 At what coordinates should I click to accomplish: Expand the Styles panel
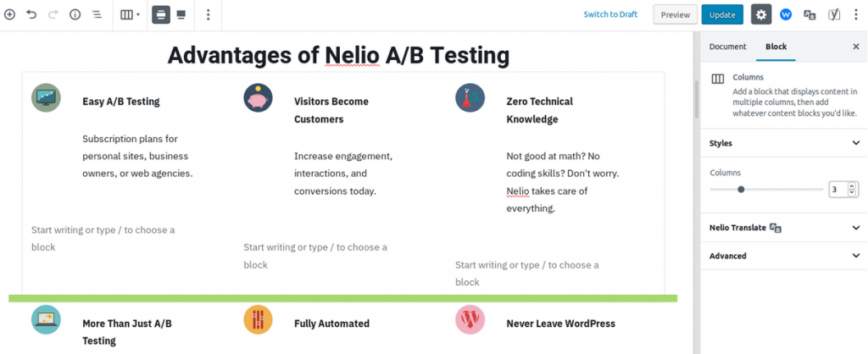(x=783, y=143)
